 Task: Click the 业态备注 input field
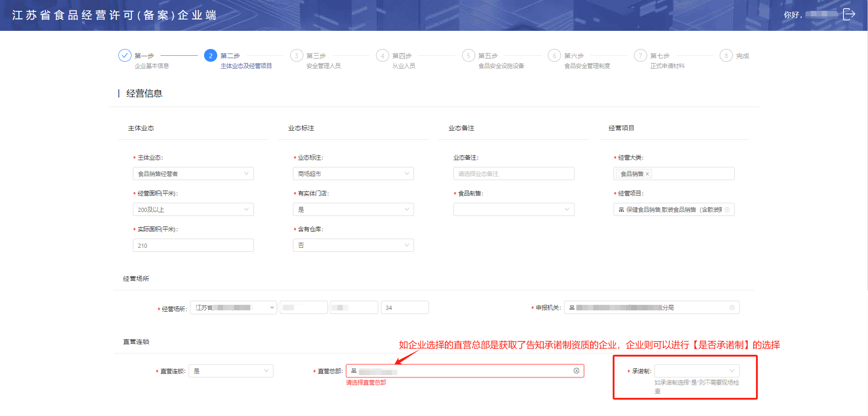[513, 174]
